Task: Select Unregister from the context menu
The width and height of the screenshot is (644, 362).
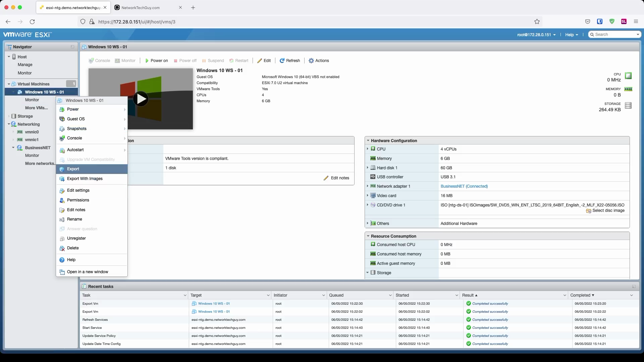Action: click(92, 238)
